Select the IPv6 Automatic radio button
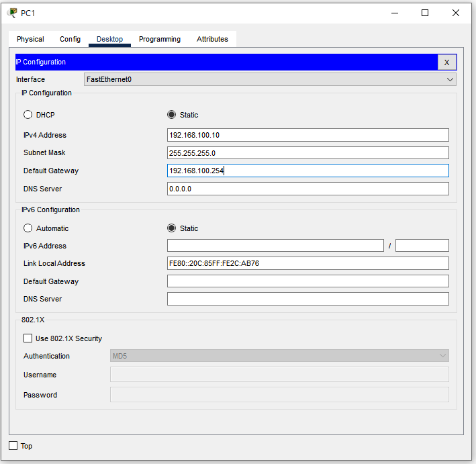 point(28,228)
